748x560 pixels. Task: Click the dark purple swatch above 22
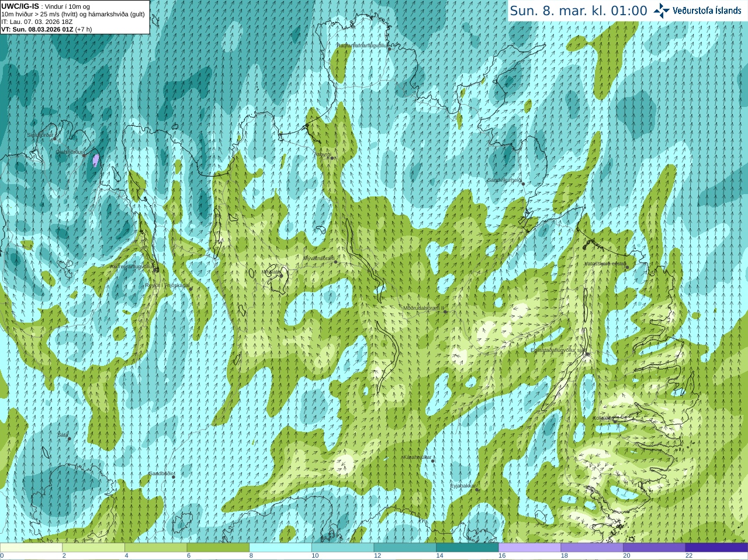click(716, 548)
